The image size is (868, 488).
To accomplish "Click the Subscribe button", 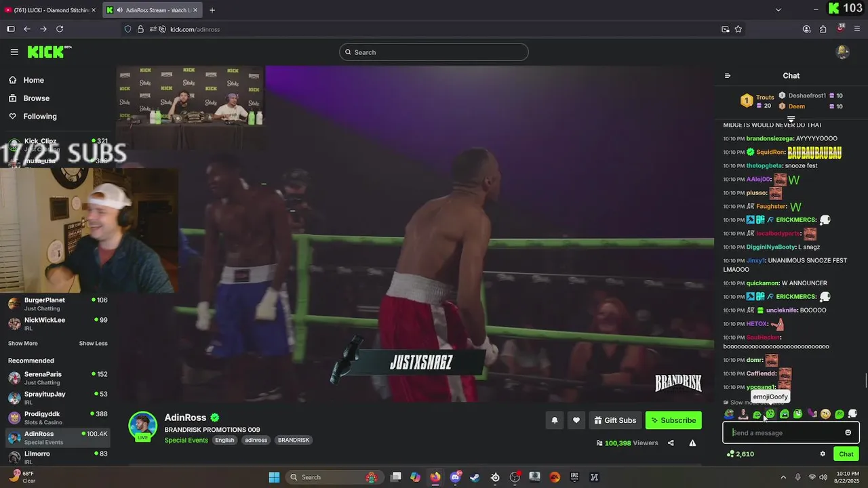I will tap(673, 420).
